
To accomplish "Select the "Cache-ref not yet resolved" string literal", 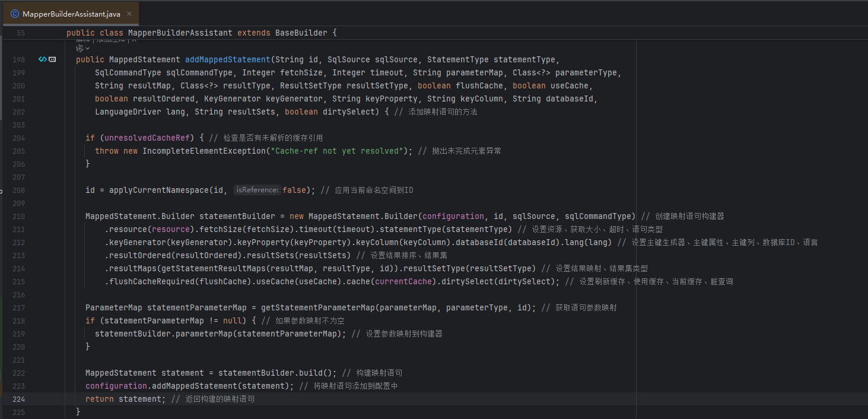I will click(336, 151).
